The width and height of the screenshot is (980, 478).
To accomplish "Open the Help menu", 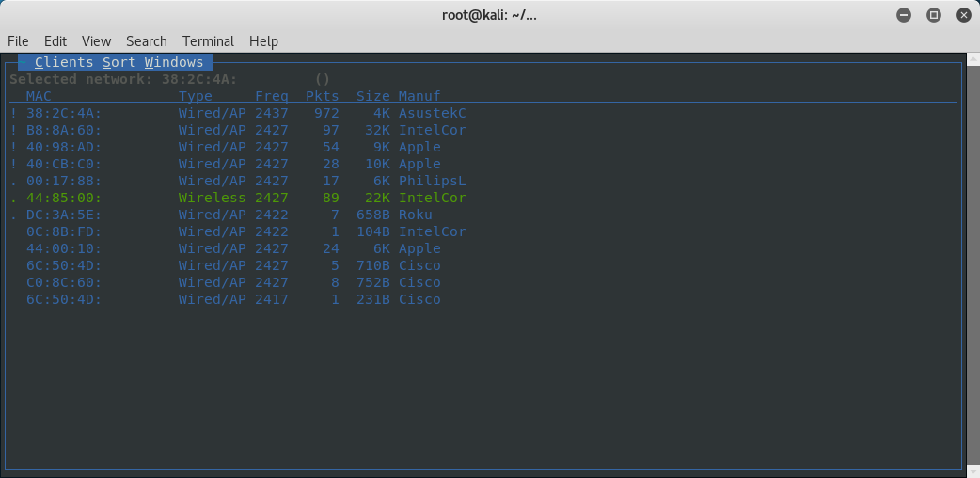I will pos(263,41).
